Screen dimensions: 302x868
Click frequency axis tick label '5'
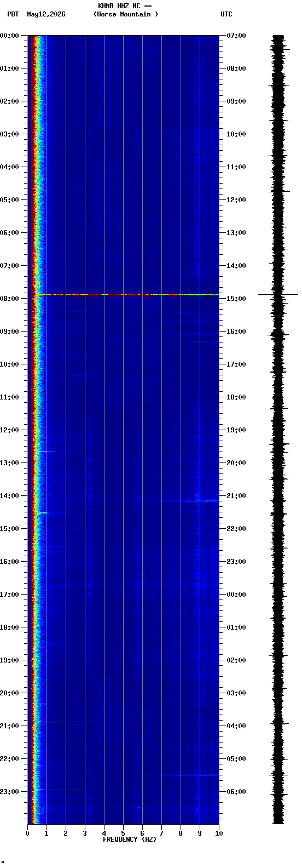point(123,833)
